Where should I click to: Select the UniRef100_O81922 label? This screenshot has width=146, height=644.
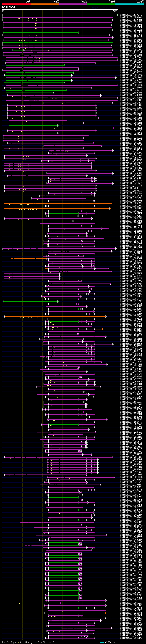[131, 30]
